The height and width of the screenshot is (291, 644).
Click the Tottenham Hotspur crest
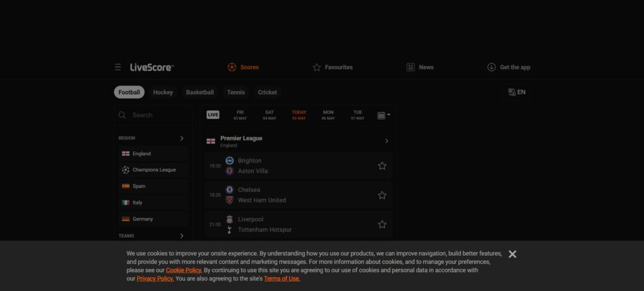pyautogui.click(x=230, y=229)
